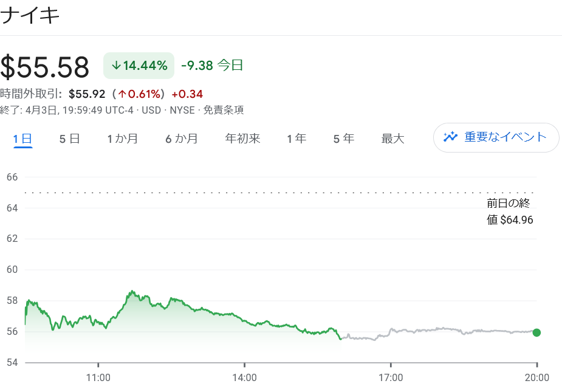Click the $55.58 current price
This screenshot has width=562, height=392.
point(45,67)
